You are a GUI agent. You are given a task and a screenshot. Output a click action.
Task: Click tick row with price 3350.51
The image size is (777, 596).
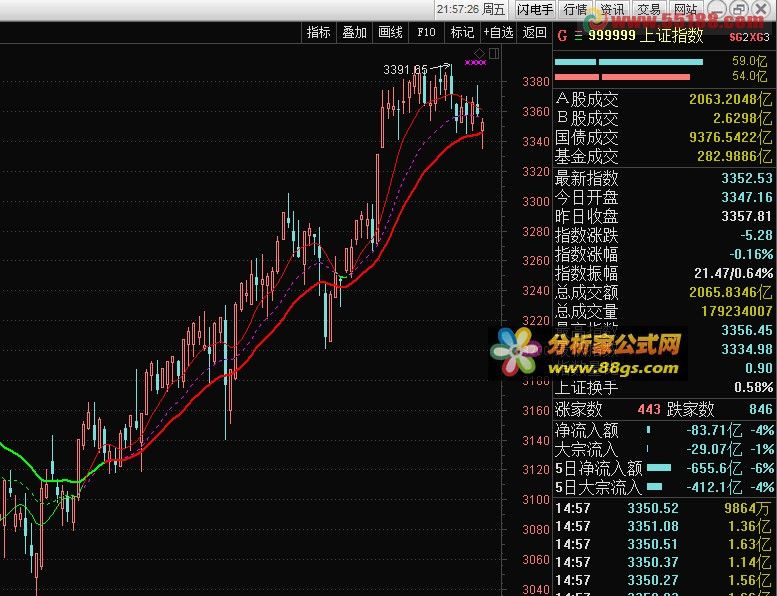pos(664,544)
